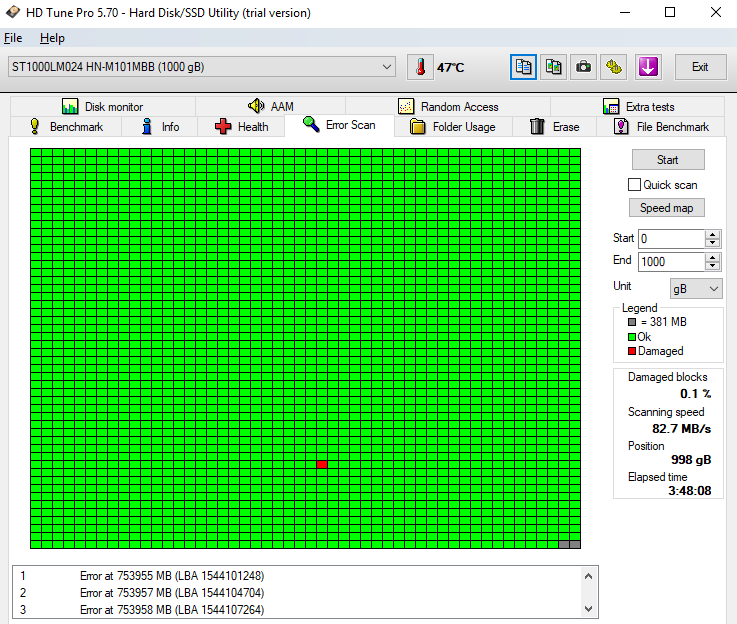
Task: Decrease the End value with down arrow
Action: point(712,266)
